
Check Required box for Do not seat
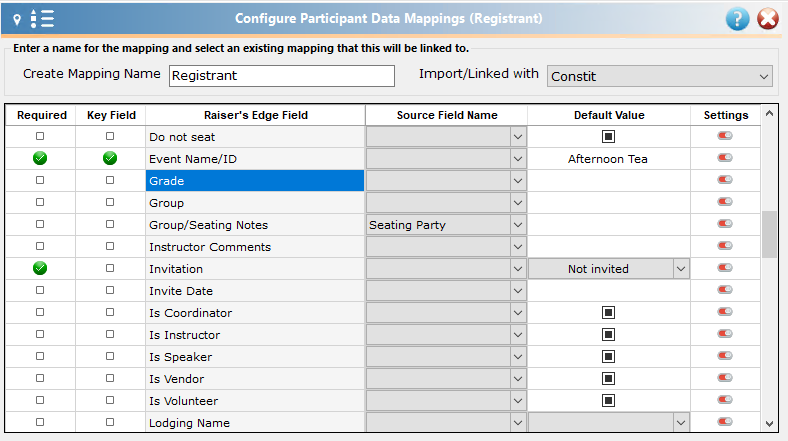click(40, 136)
